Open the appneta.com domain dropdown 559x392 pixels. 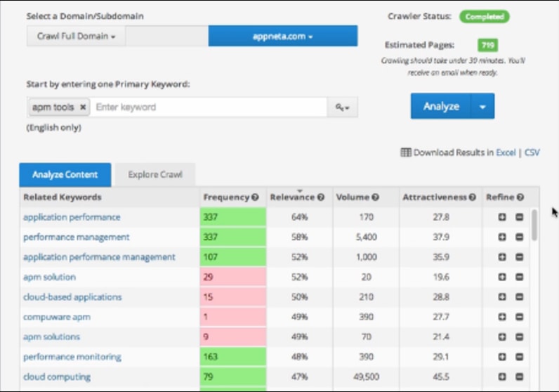click(x=283, y=36)
